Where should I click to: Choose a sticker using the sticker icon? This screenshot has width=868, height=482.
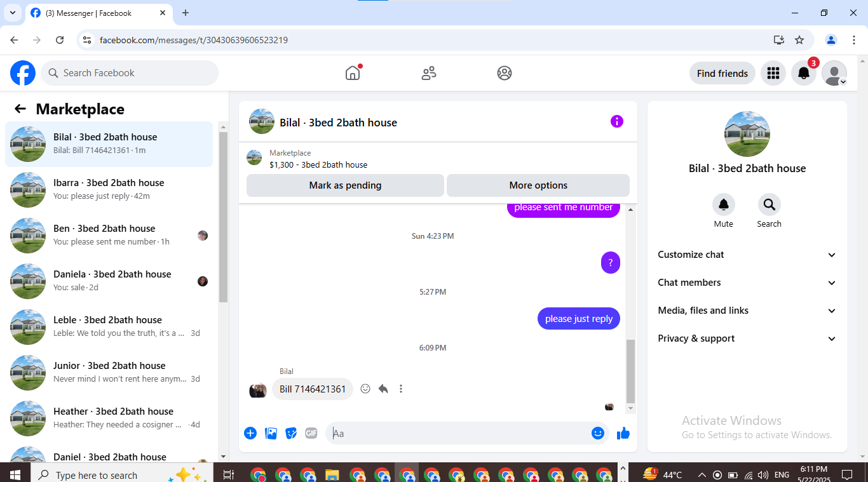pos(291,433)
